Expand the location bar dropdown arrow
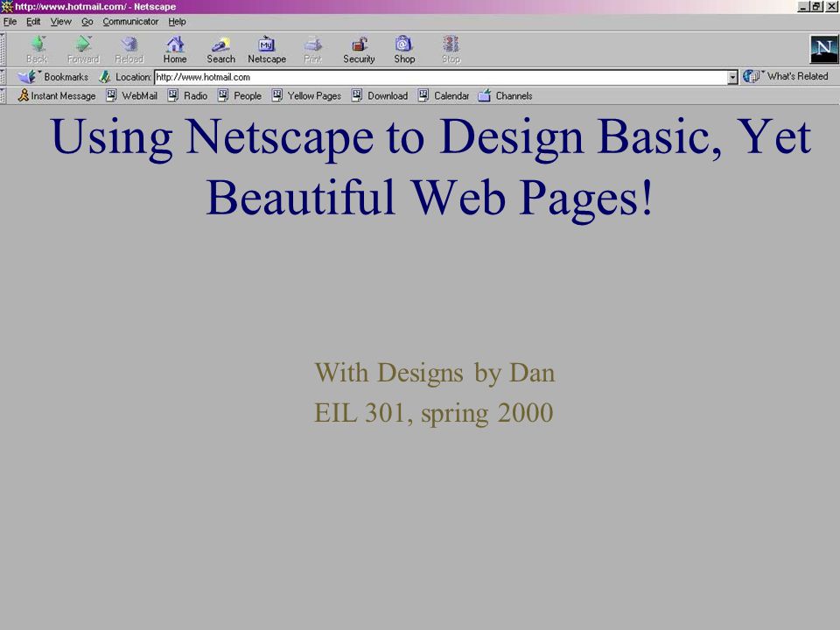 point(732,78)
